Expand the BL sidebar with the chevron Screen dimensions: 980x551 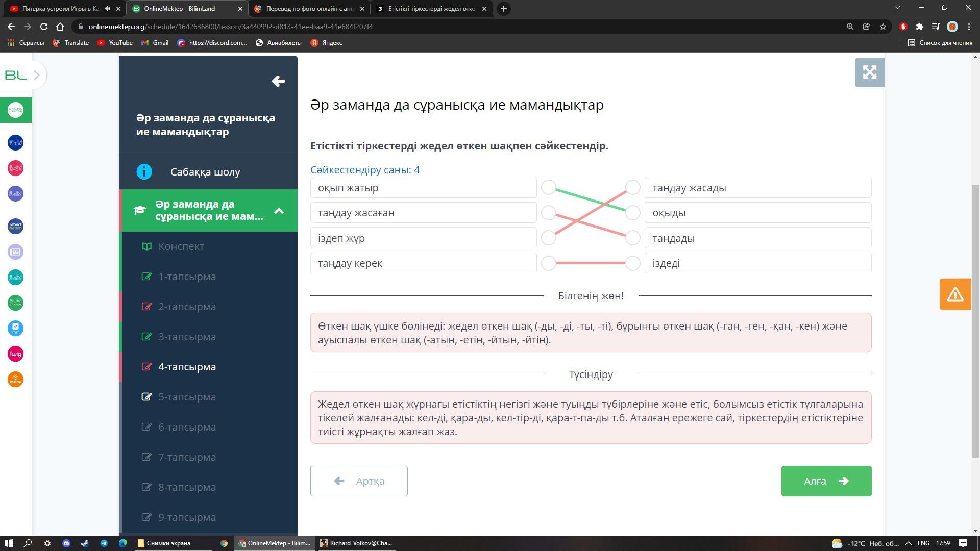click(x=37, y=75)
